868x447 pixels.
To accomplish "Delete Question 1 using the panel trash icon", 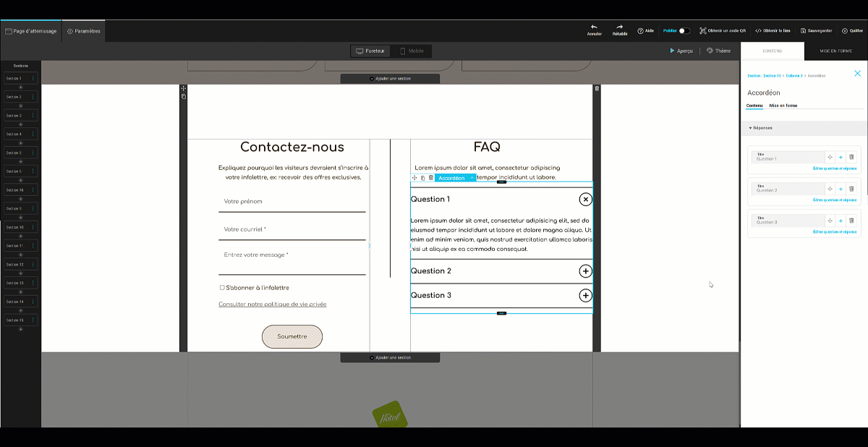I will tap(851, 157).
